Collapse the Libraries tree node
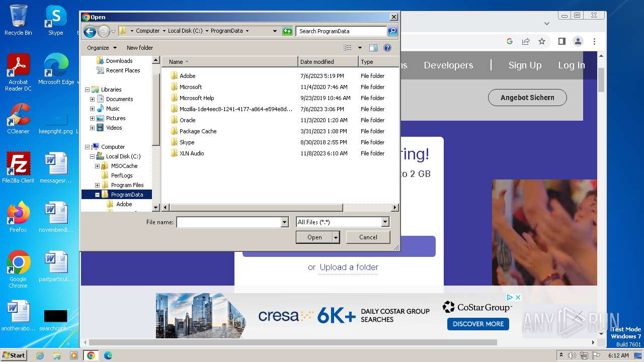This screenshot has width=644, height=362. tap(88, 89)
